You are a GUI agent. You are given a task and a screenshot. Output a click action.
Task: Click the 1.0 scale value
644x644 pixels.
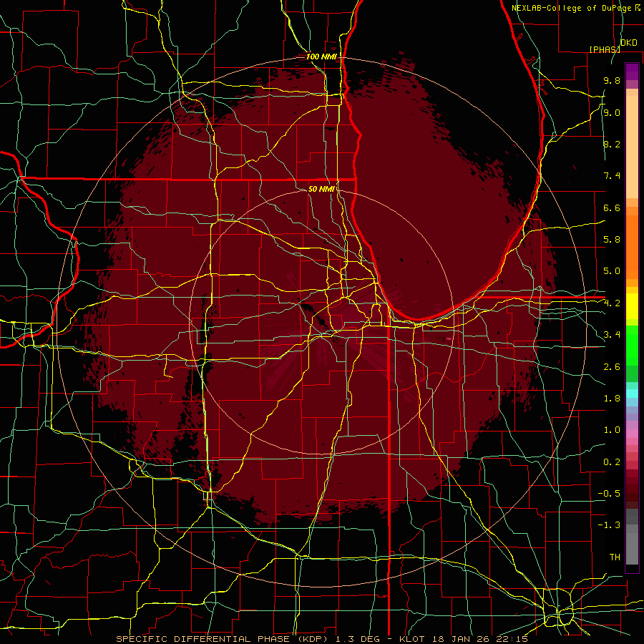click(612, 430)
